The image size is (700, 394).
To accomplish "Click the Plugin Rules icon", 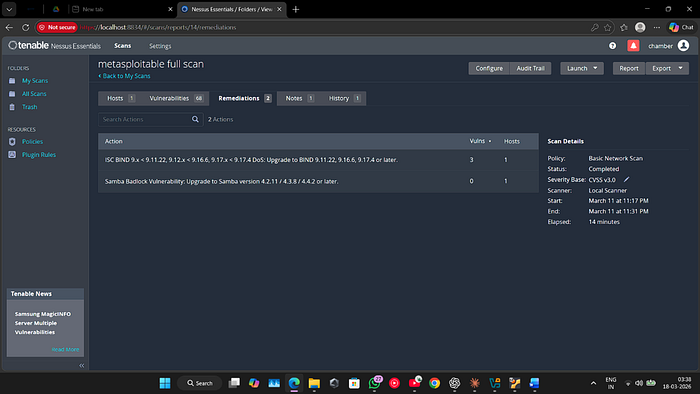I will pyautogui.click(x=12, y=154).
